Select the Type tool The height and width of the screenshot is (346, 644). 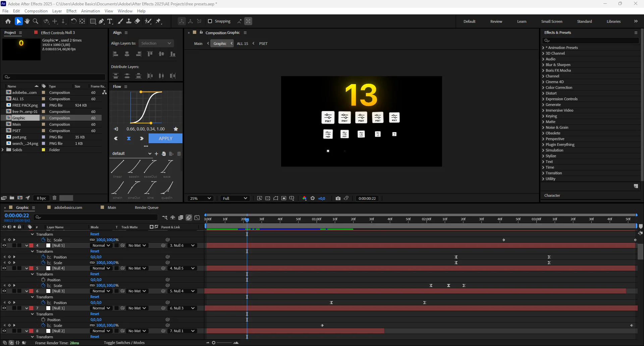(x=110, y=21)
